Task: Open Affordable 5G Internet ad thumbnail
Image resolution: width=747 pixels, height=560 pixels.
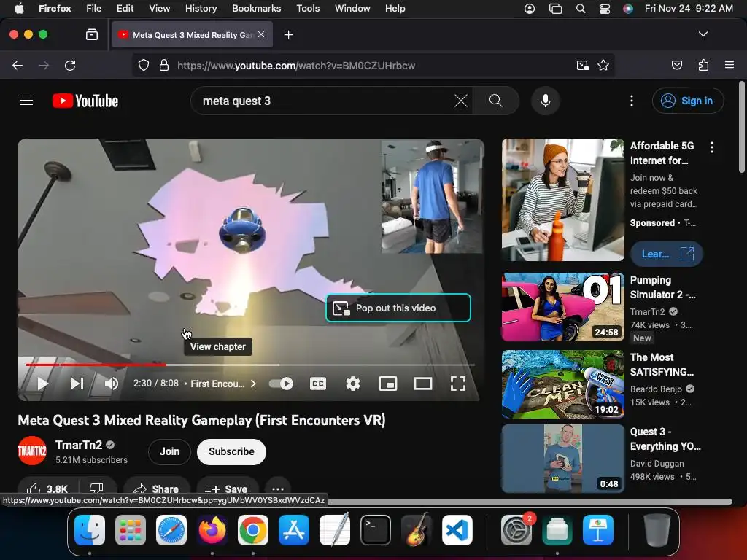Action: (562, 200)
